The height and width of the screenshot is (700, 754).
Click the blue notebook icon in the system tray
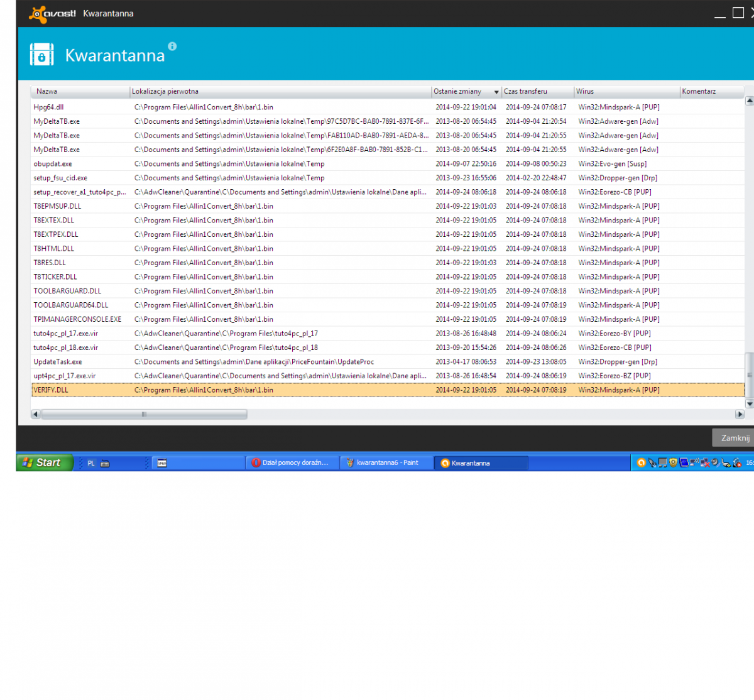coord(684,463)
